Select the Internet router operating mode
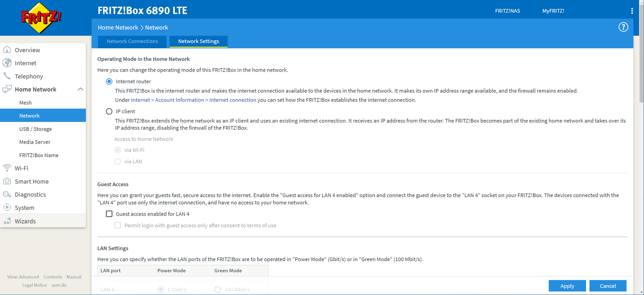This screenshot has width=644, height=295. click(x=109, y=81)
